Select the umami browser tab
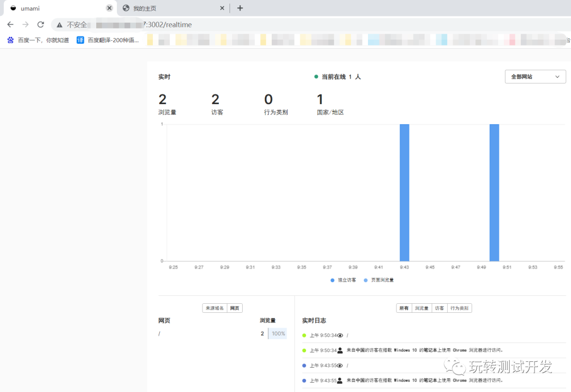 tap(53, 8)
